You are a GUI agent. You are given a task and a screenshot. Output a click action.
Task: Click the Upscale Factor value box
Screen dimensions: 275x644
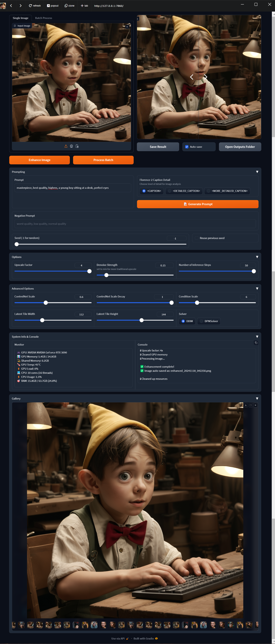pyautogui.click(x=83, y=265)
